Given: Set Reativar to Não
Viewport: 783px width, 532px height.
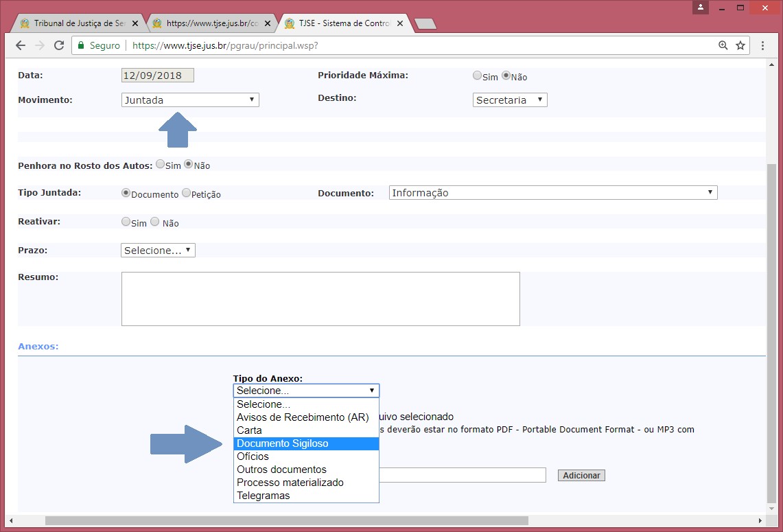Looking at the screenshot, I should (154, 222).
